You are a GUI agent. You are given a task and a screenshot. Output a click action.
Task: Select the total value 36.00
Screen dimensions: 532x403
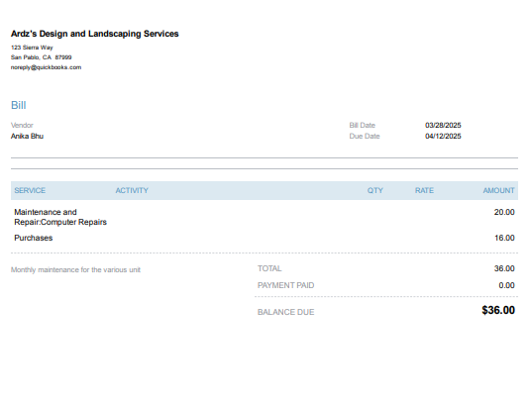coord(504,268)
